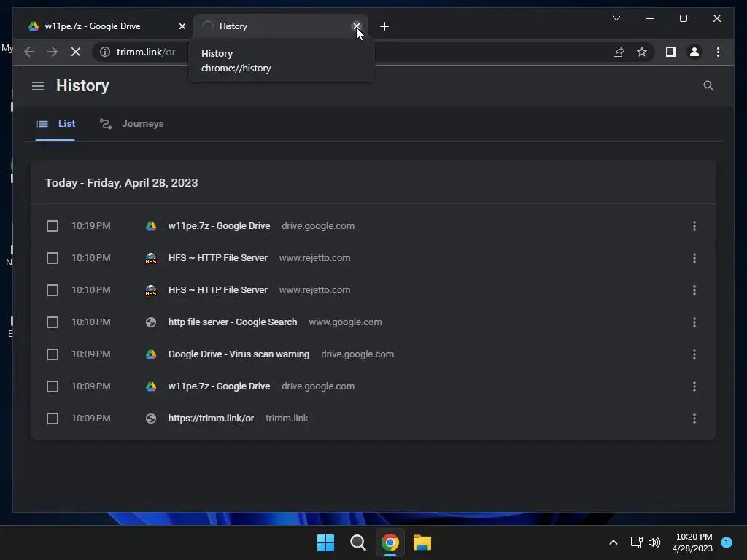
Task: Open Windows taskbar Search
Action: coord(357,542)
